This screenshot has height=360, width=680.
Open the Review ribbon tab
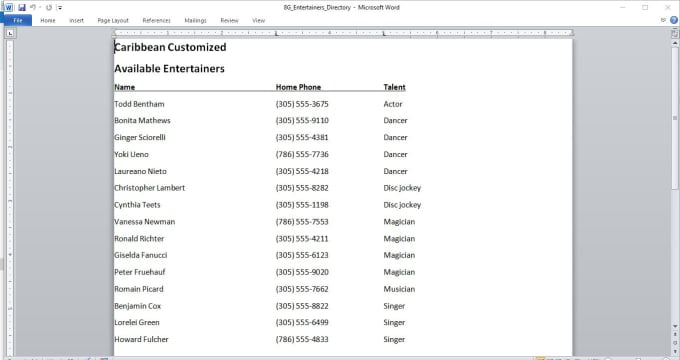point(229,20)
